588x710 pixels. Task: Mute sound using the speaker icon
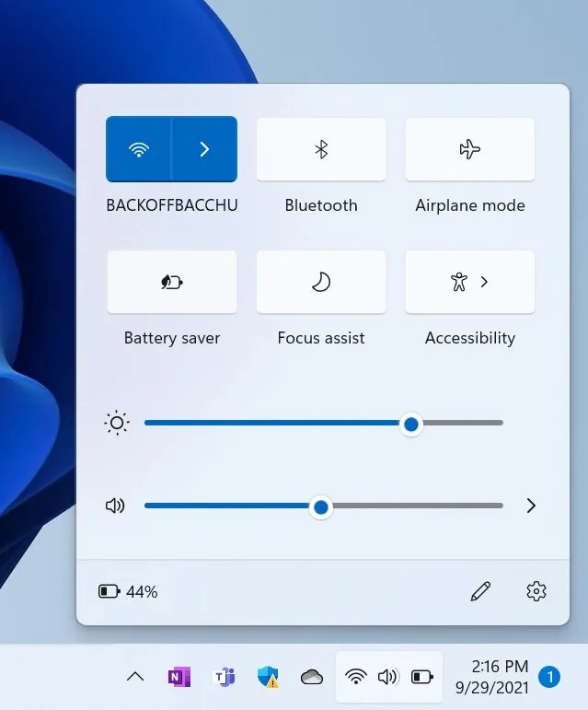coord(115,506)
